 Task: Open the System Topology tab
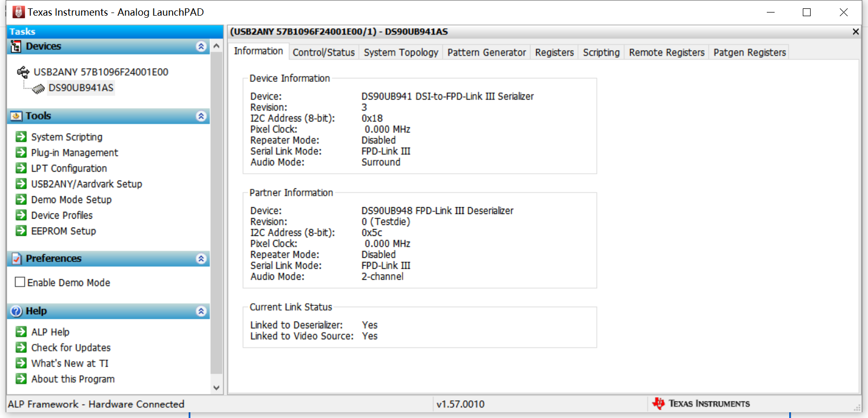coord(401,52)
